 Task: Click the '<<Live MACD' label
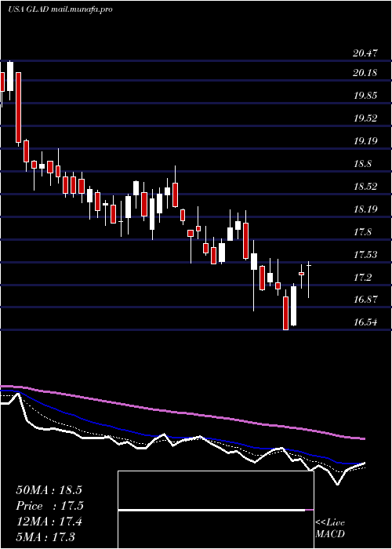pos(330,529)
